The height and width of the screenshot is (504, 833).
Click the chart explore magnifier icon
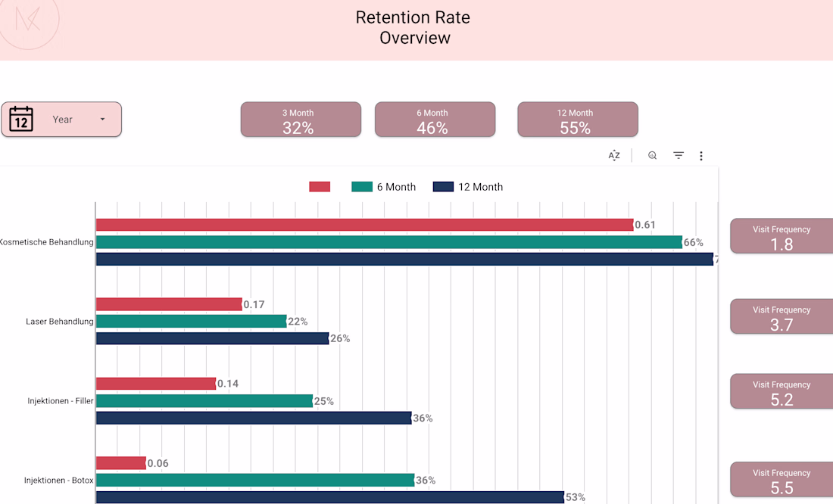(x=652, y=156)
